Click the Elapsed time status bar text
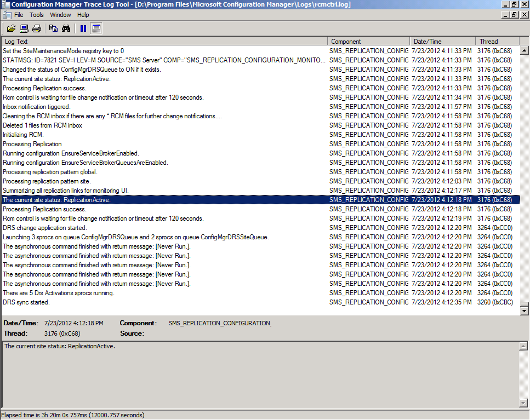Viewport: 530px width, 420px height. (73, 415)
